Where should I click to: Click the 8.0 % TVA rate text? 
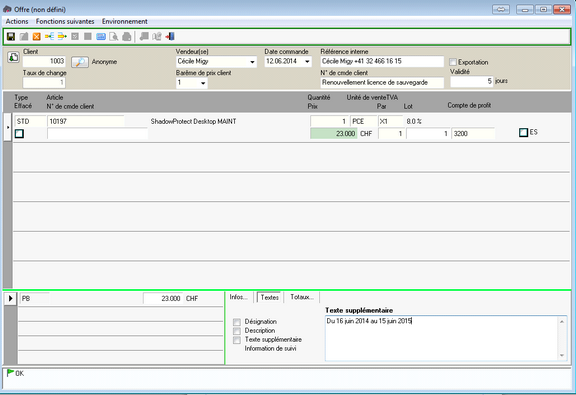[x=414, y=121]
